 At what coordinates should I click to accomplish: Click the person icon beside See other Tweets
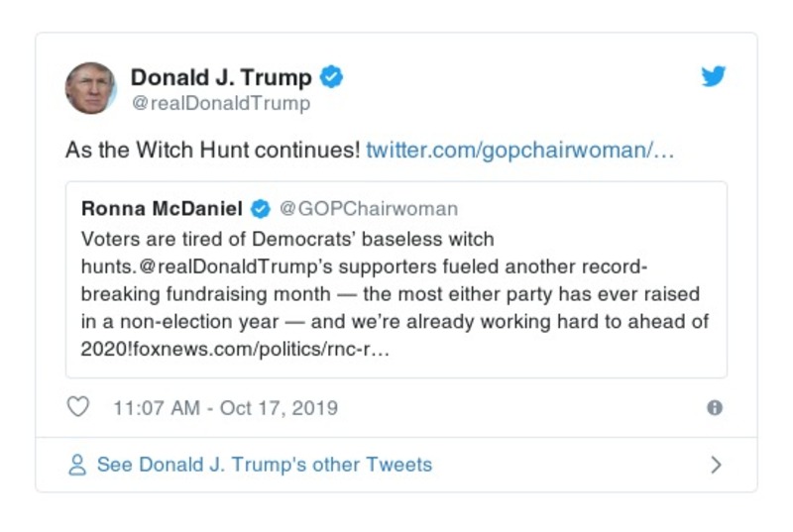(77, 465)
